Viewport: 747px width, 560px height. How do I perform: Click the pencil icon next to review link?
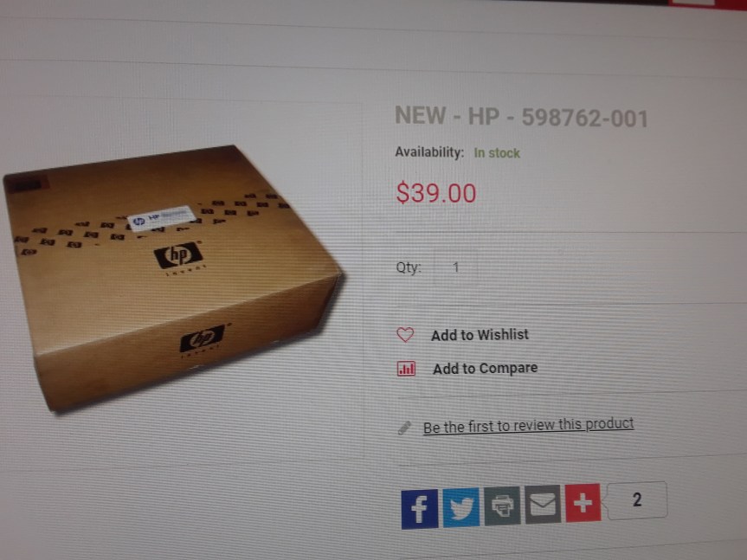point(404,428)
